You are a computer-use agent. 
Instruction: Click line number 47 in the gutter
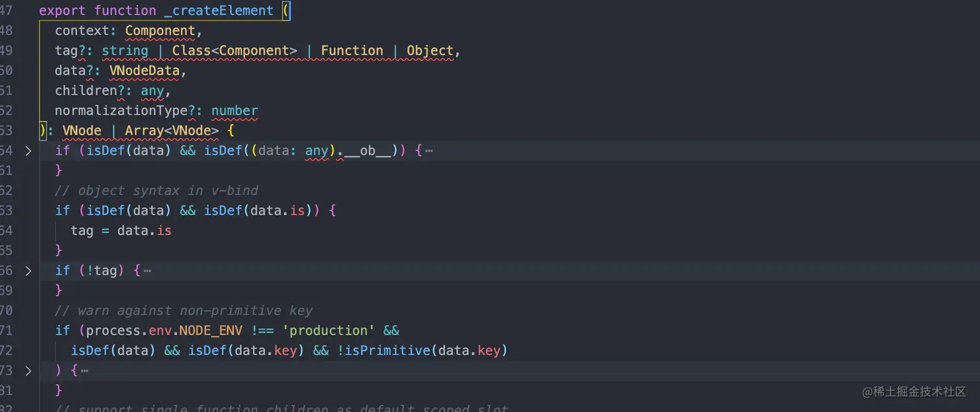coord(6,10)
